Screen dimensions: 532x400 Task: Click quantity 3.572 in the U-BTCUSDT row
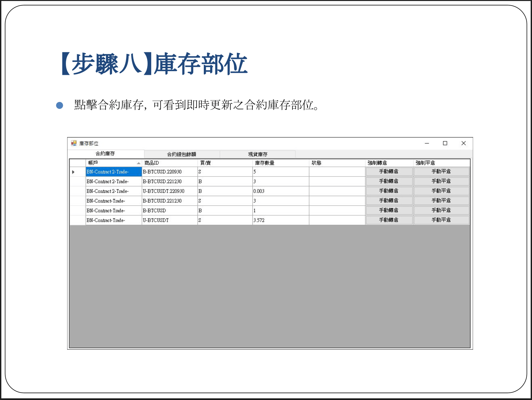[281, 220]
